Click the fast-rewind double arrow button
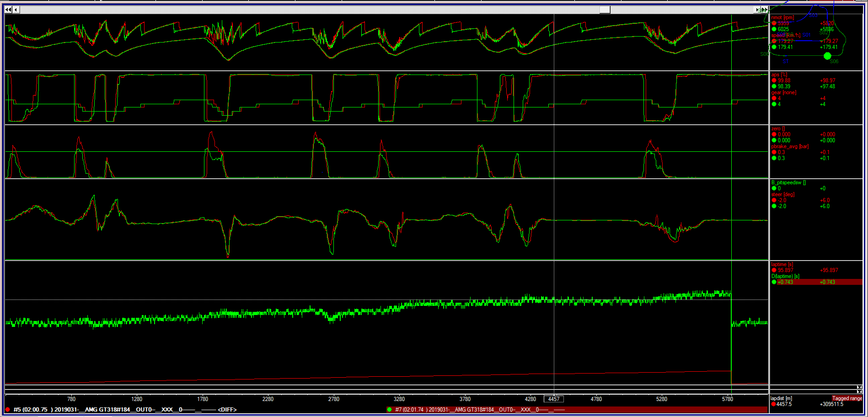 coord(8,10)
